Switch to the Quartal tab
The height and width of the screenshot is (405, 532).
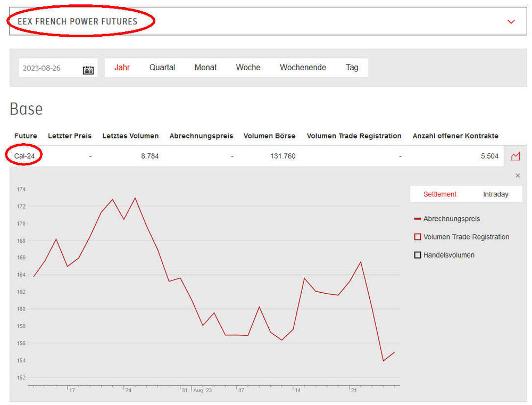tap(162, 68)
